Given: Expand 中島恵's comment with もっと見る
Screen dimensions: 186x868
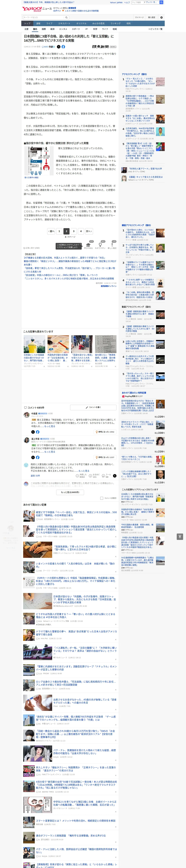Looking at the screenshot, I should click(x=50, y=426).
